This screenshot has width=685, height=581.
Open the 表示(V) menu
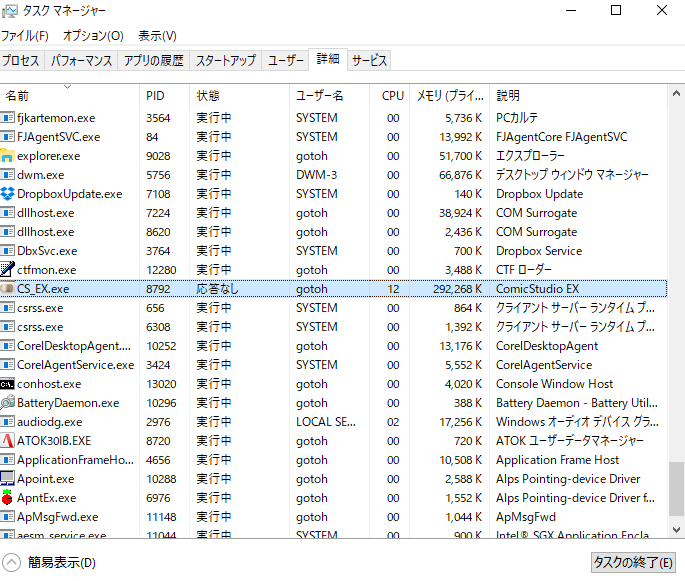(157, 36)
